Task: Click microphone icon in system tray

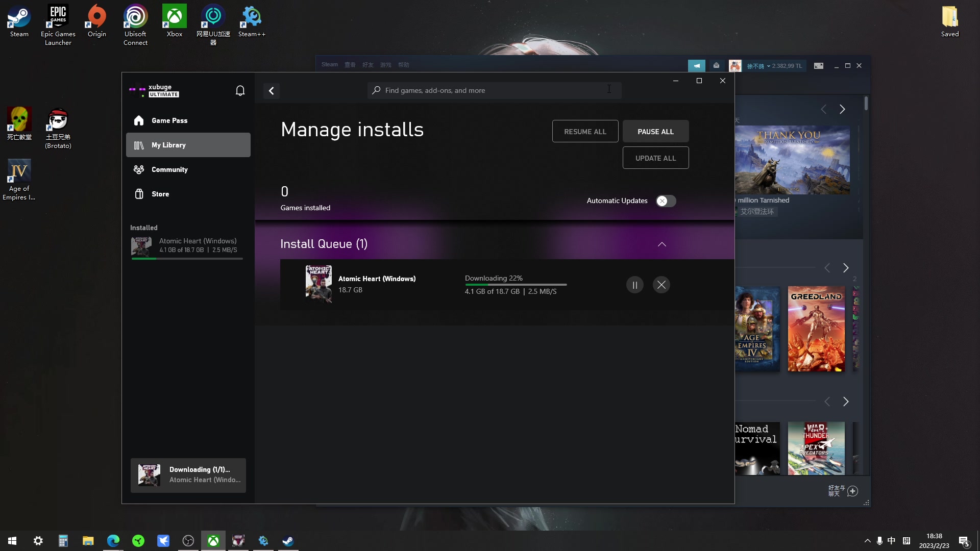Action: pyautogui.click(x=879, y=541)
